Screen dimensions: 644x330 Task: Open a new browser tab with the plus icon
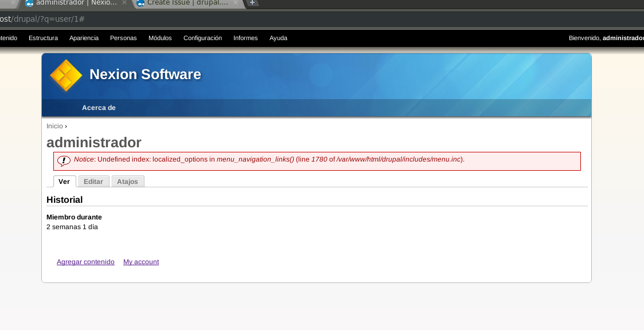click(252, 2)
